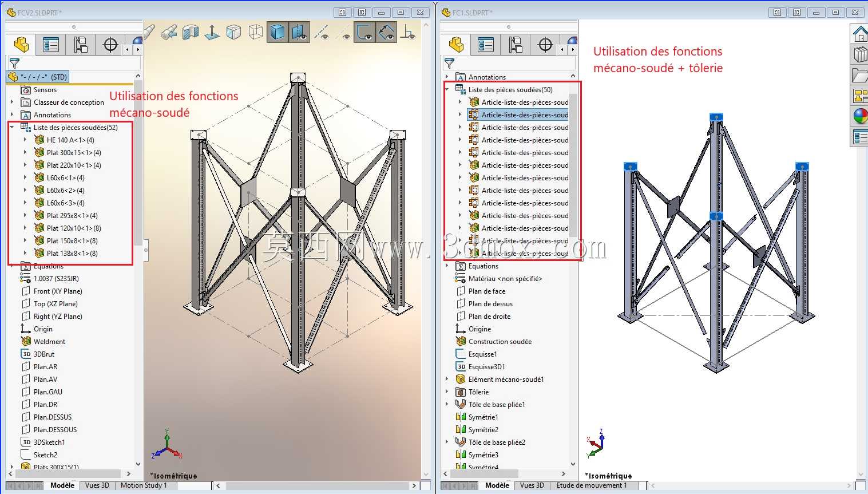Image resolution: width=868 pixels, height=494 pixels.
Task: Toggle view sketch dimensions eye icon
Action: tap(386, 32)
